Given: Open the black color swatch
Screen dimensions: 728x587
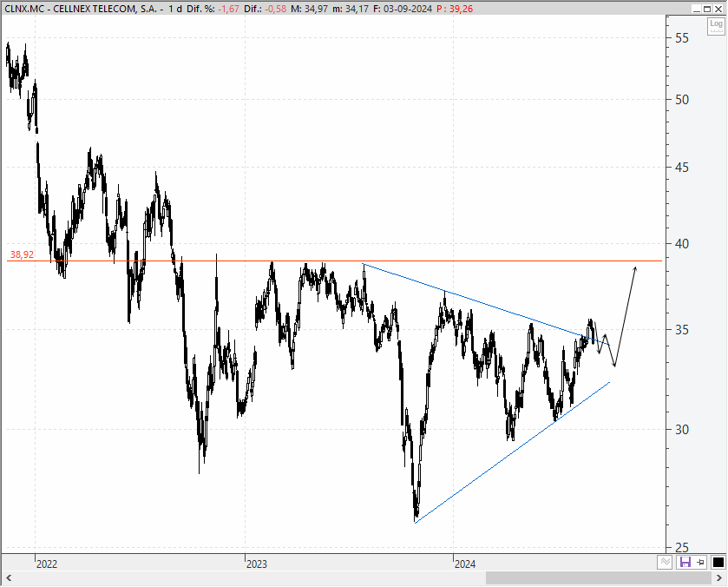Looking at the screenshot, I should click(x=718, y=563).
